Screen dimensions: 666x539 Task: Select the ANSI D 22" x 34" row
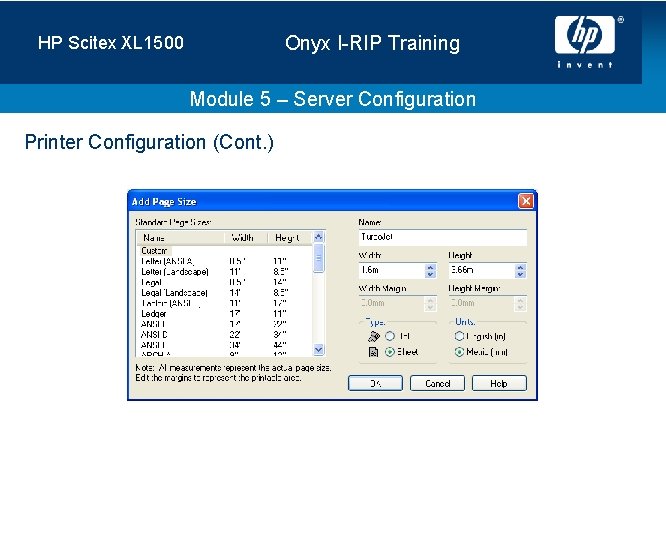pos(225,335)
